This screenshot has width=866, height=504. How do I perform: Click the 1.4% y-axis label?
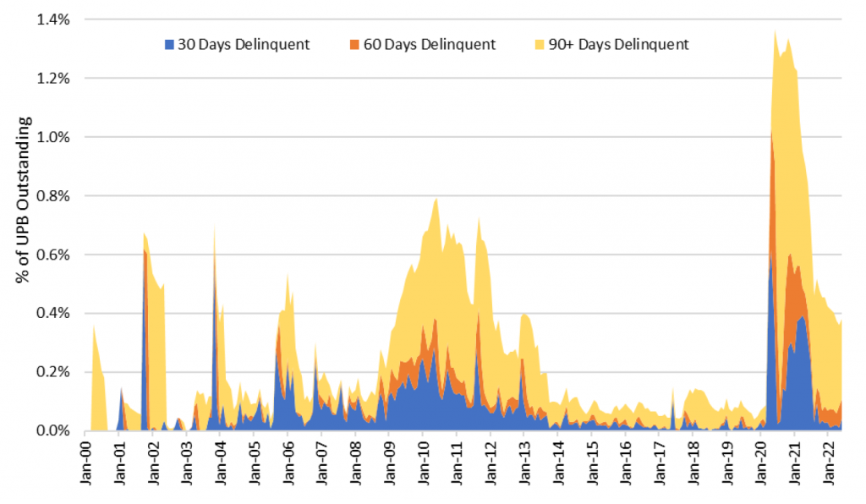53,19
